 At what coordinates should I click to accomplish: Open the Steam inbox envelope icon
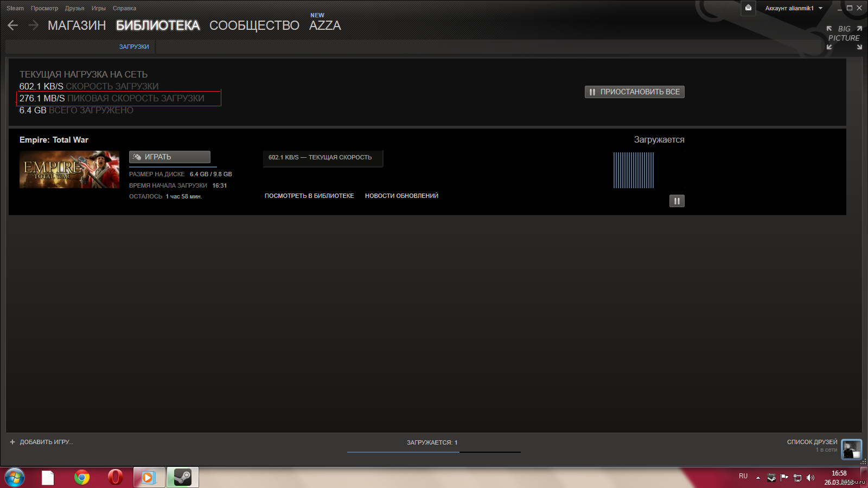(x=748, y=8)
